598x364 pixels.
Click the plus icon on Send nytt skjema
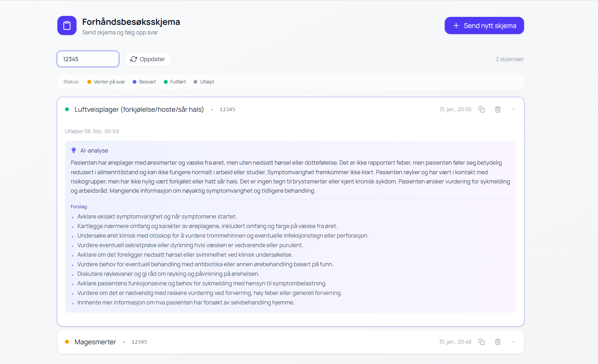(456, 26)
